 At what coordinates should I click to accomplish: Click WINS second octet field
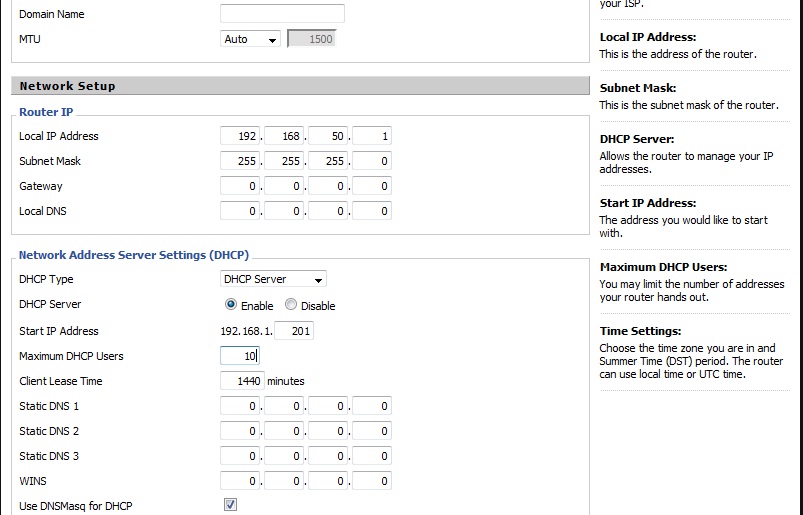(284, 481)
